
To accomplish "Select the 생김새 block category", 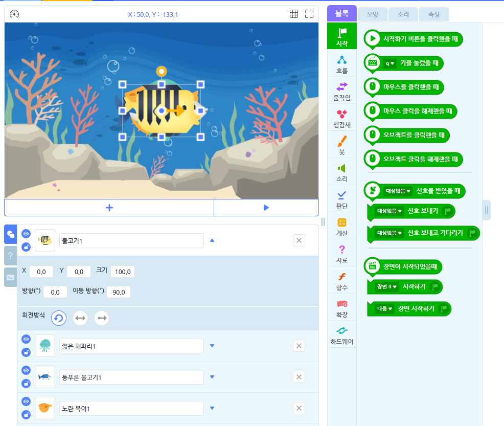I will pyautogui.click(x=341, y=119).
